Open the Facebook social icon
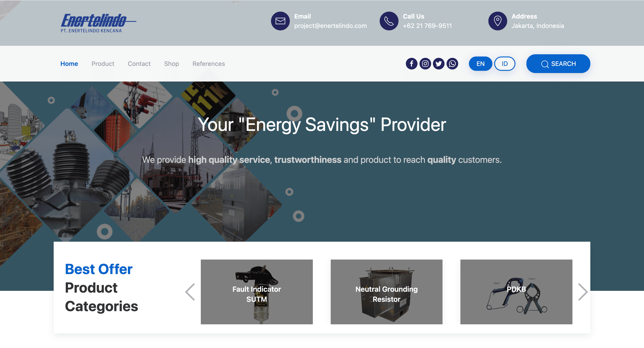The width and height of the screenshot is (644, 348). pos(411,64)
